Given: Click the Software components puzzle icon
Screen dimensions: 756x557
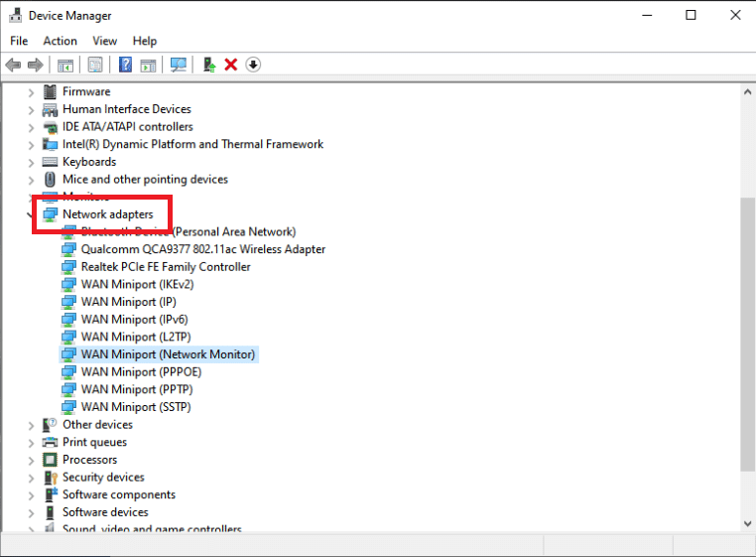Looking at the screenshot, I should [51, 494].
